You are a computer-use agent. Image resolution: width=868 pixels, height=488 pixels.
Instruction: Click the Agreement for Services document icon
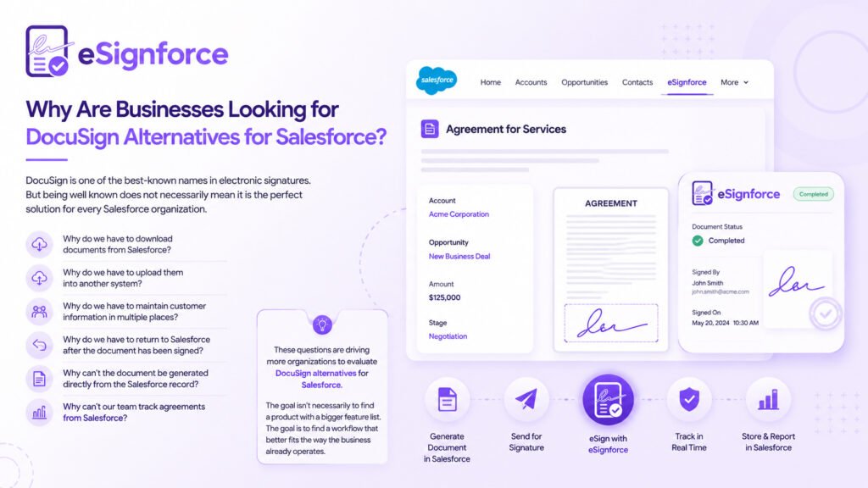point(430,129)
